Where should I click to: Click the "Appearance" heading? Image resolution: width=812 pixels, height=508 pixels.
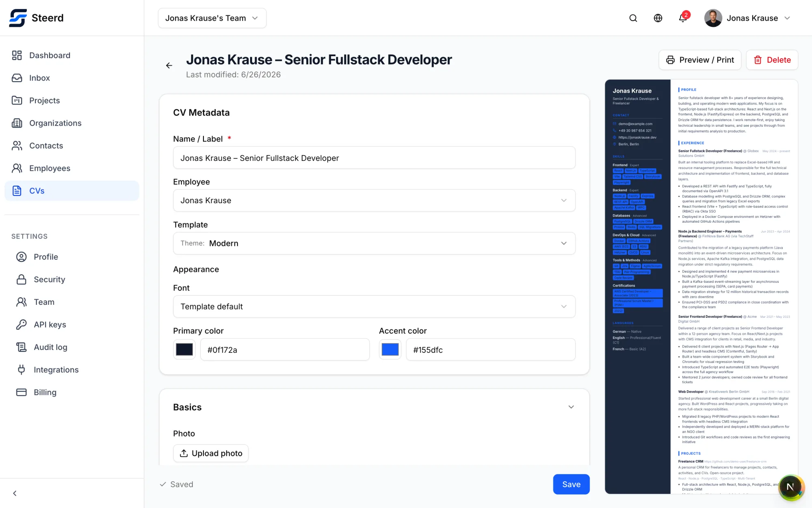pos(196,269)
